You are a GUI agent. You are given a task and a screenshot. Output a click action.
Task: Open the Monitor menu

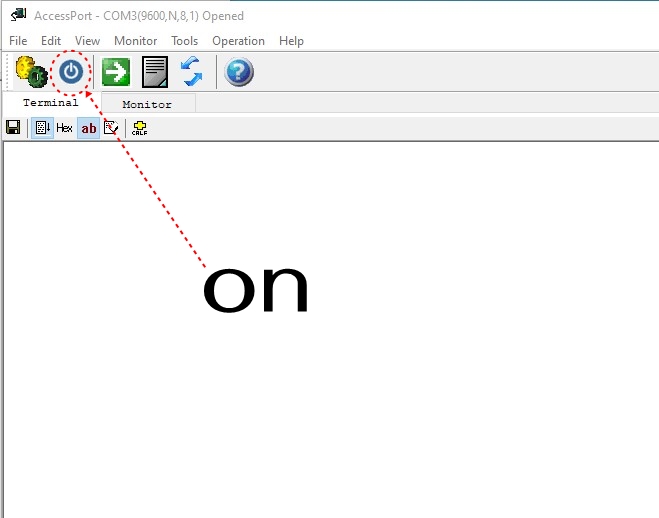135,41
